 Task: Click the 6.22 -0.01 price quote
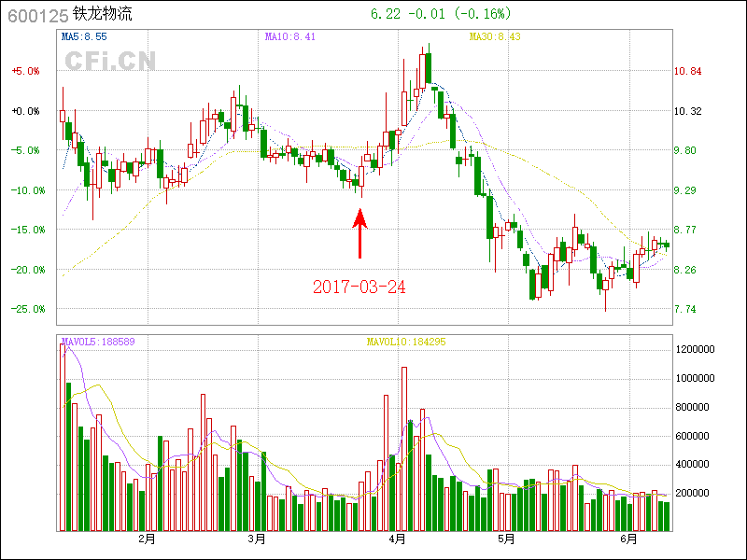point(441,14)
